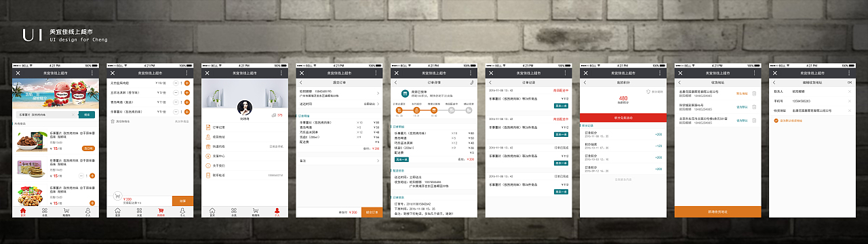
Task: Decrease quantity of the ¥10/份 cart item
Action: coord(176,83)
